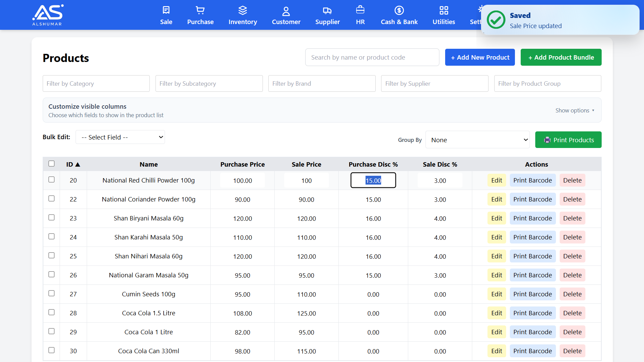Open the Customer module
The width and height of the screenshot is (644, 362).
[286, 15]
